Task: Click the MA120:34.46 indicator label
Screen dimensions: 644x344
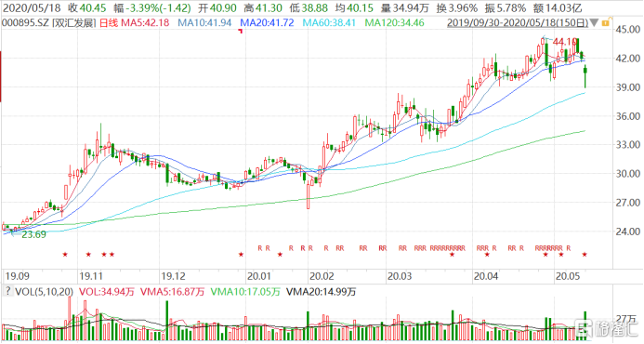Action: pyautogui.click(x=394, y=22)
